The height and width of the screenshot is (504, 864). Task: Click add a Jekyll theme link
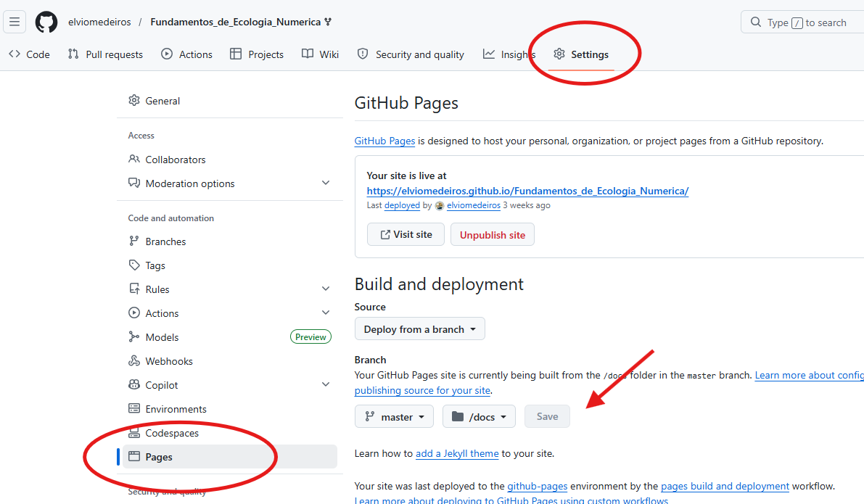click(457, 453)
